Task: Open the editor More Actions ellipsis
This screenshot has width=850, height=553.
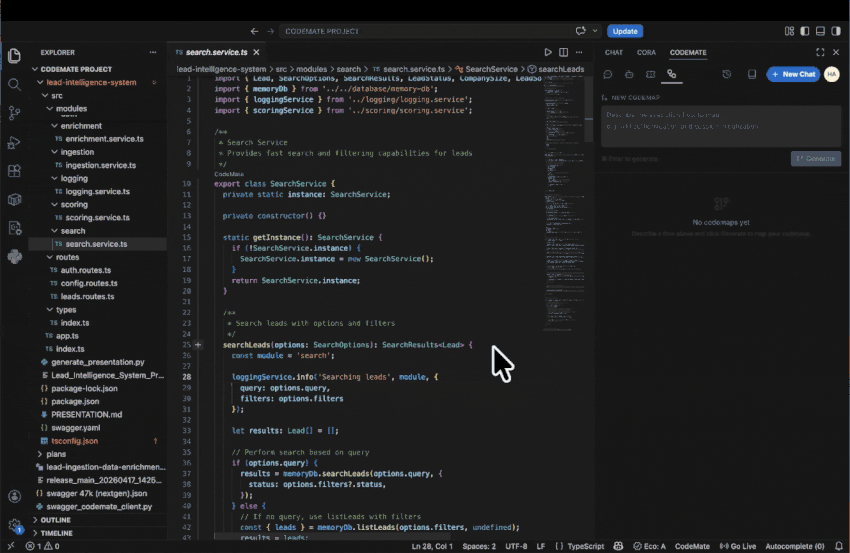Action: [579, 52]
